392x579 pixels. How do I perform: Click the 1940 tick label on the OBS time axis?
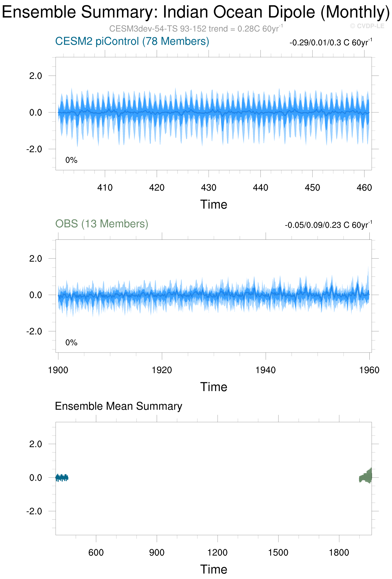pos(266,370)
